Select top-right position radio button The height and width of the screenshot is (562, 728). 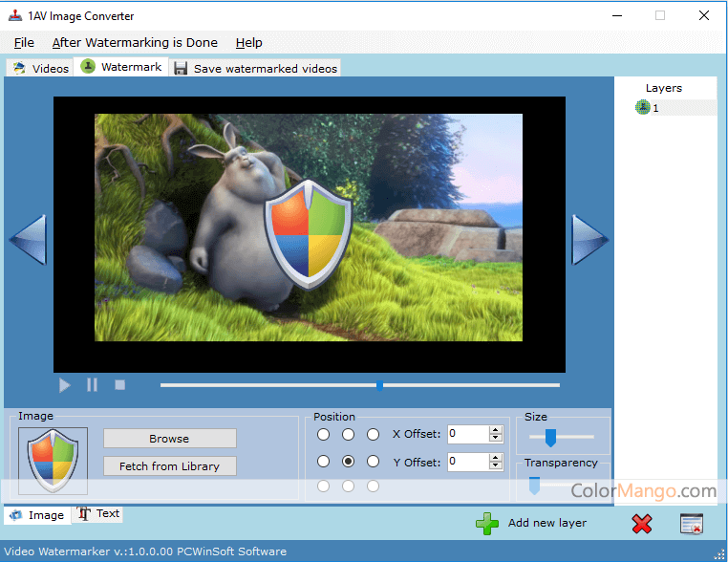click(x=374, y=435)
